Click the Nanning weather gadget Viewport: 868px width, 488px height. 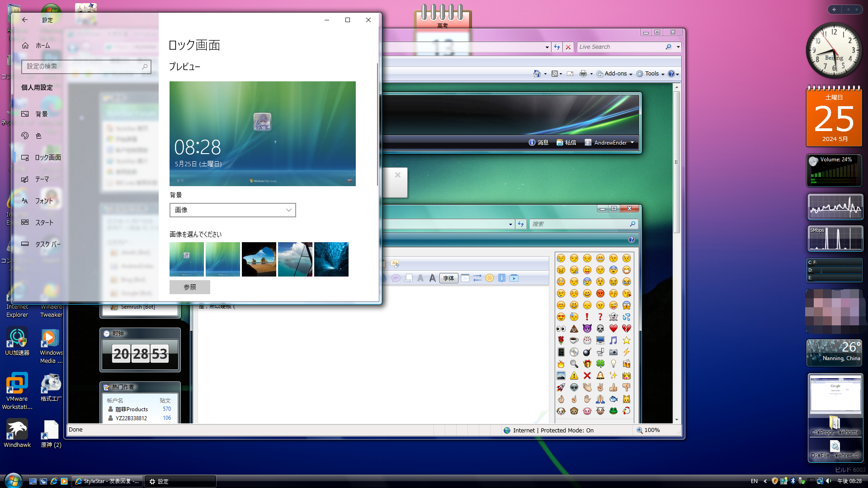pos(835,353)
